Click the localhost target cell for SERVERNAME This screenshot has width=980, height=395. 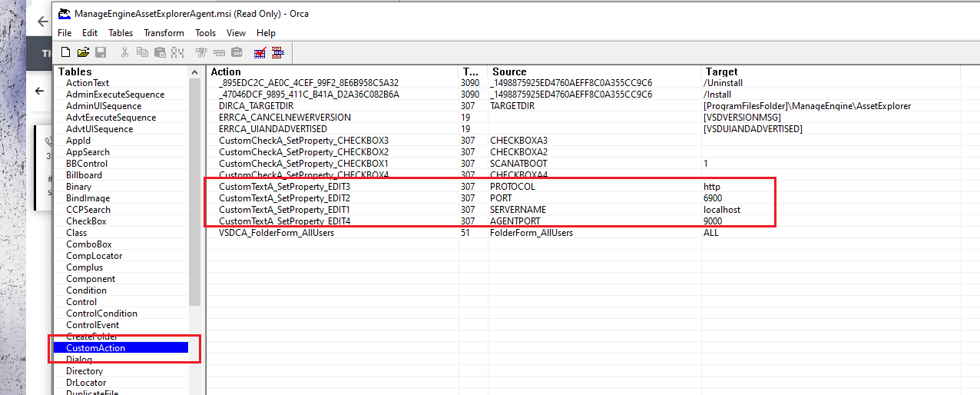[x=721, y=210]
